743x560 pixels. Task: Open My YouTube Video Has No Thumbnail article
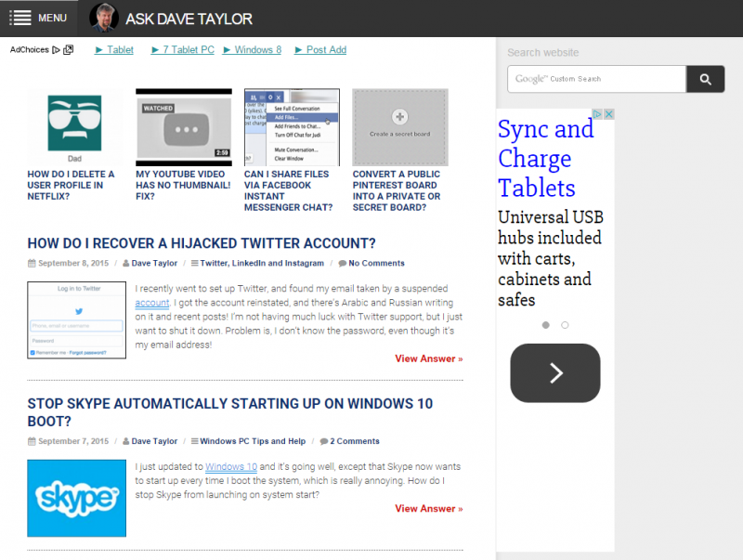click(x=183, y=185)
